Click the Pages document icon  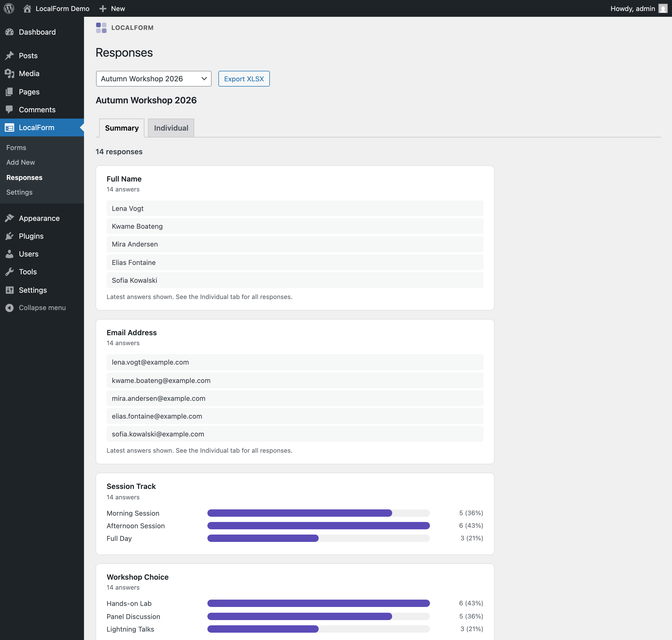point(9,92)
